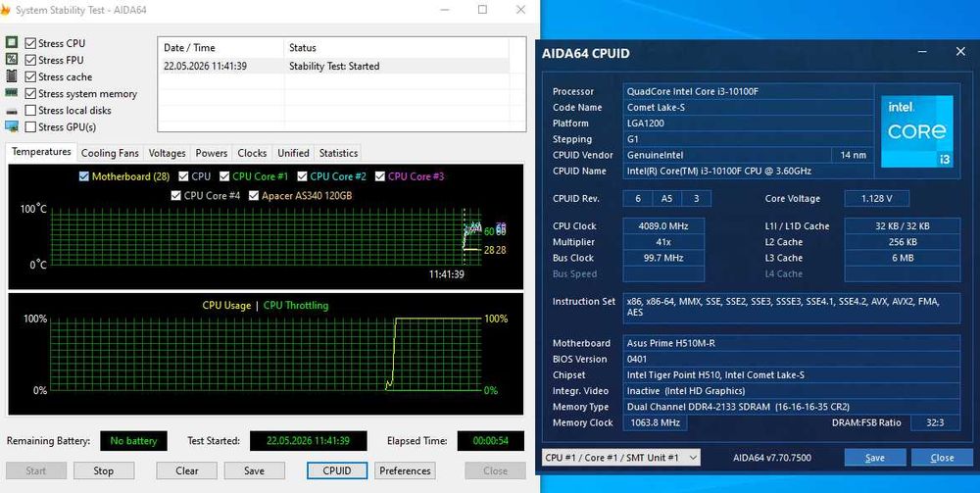Click the Elapsed Time value 00:00:54

(491, 440)
